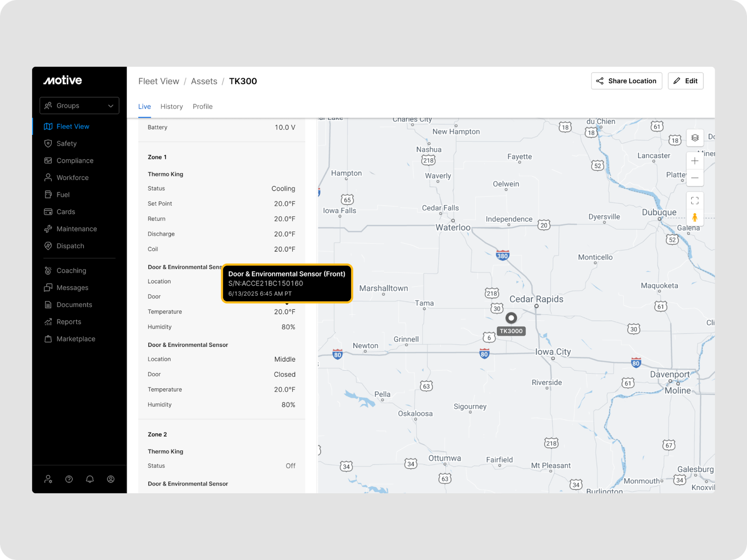
Task: Open admin user settings icon
Action: [x=48, y=479]
